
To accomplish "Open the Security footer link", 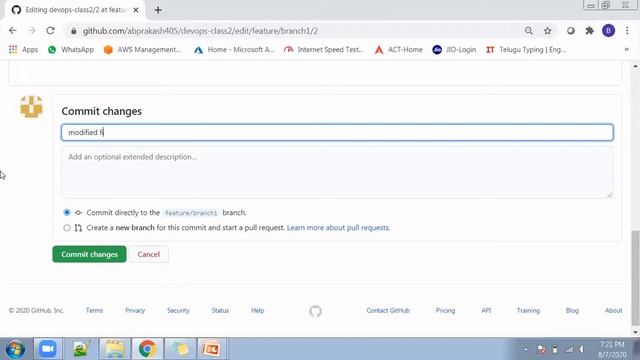I will [178, 311].
